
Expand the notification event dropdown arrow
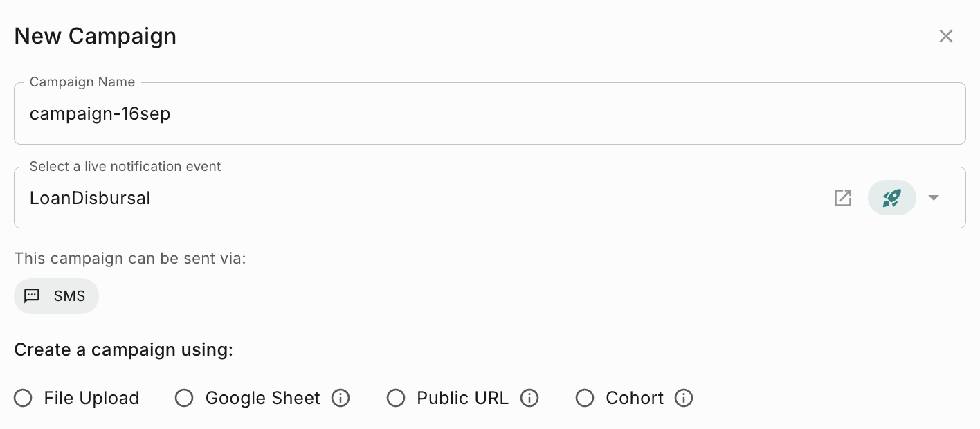[934, 198]
